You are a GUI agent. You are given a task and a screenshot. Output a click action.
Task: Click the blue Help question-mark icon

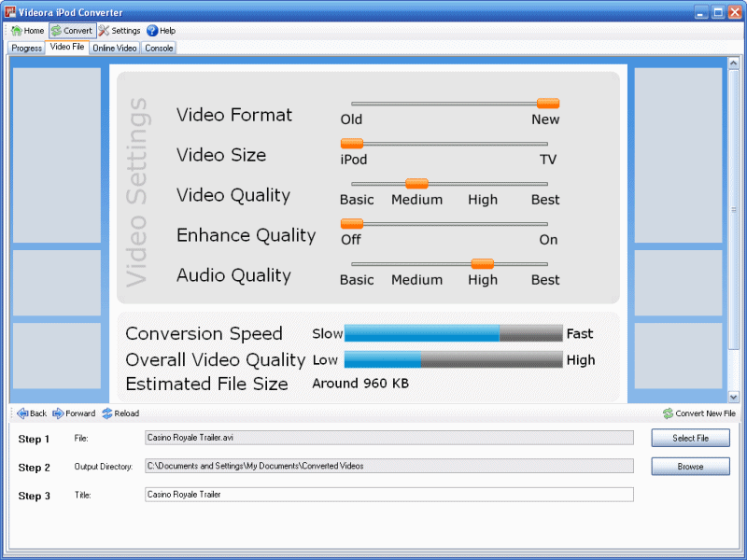pyautogui.click(x=152, y=31)
